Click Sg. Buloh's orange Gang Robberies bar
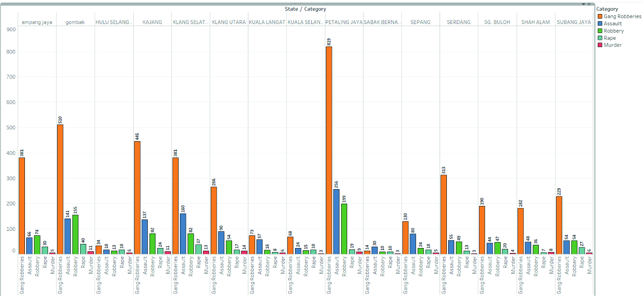Viewport: 644px width, 296px height. (x=482, y=230)
